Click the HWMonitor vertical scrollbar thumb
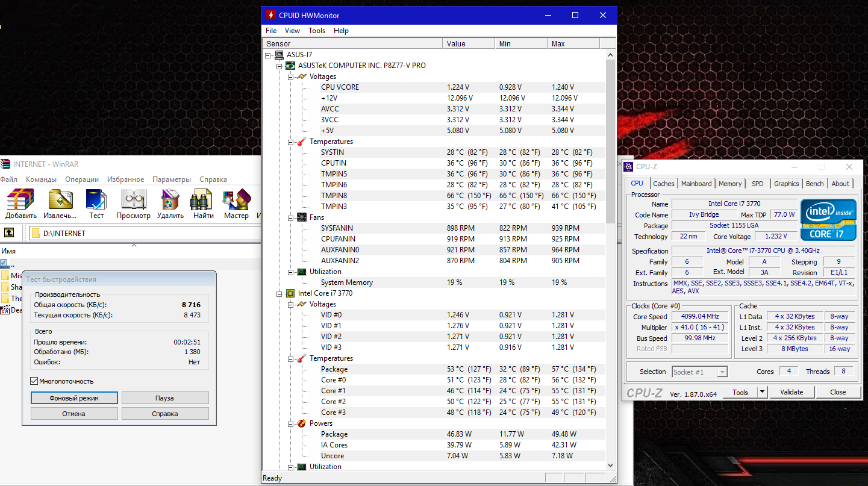Screen dimensions: 868x486 coord(611,142)
